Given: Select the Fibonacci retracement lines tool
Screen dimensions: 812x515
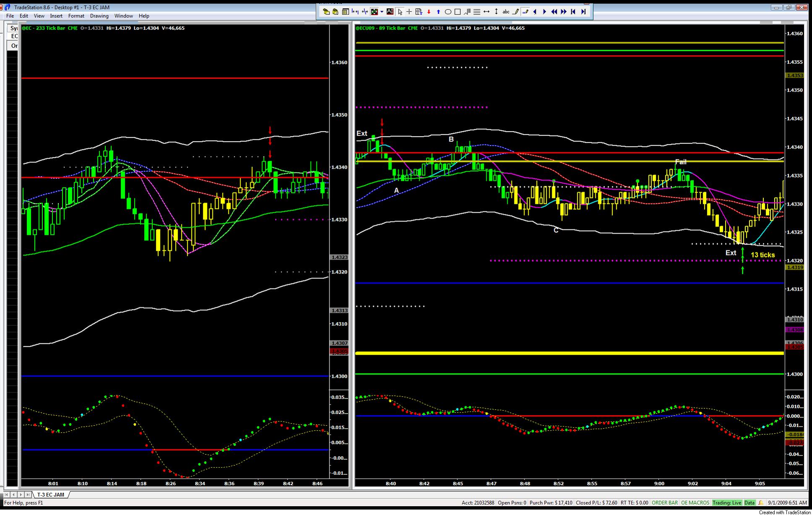Looking at the screenshot, I should pos(467,12).
